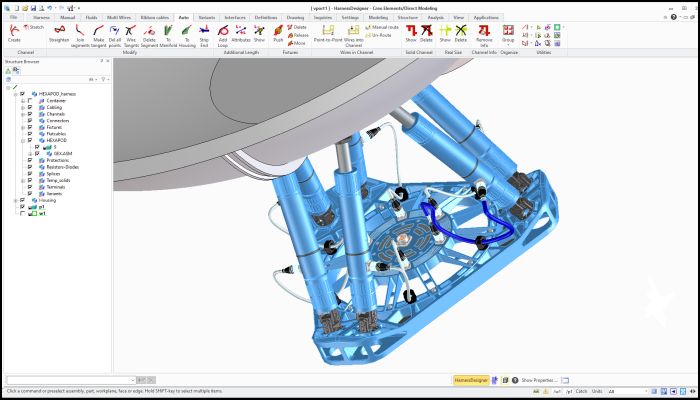Select the Straighten tool
The width and height of the screenshot is (700, 400).
pos(59,34)
